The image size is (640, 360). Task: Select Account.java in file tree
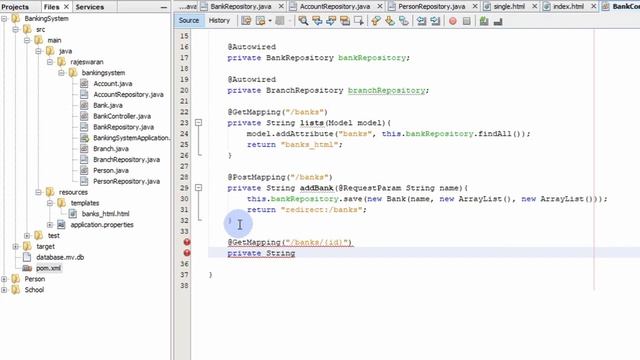coord(113,83)
